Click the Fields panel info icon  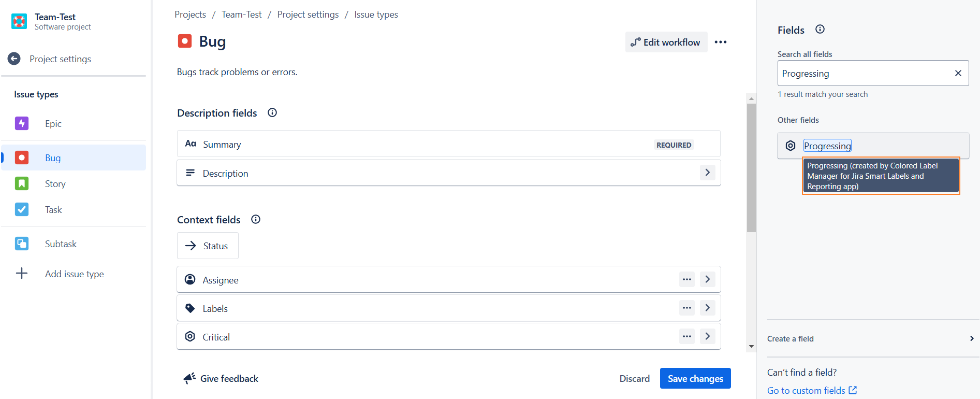point(820,30)
